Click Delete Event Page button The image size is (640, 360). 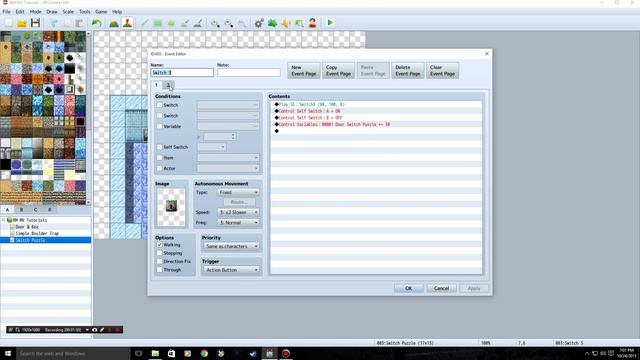coord(407,71)
